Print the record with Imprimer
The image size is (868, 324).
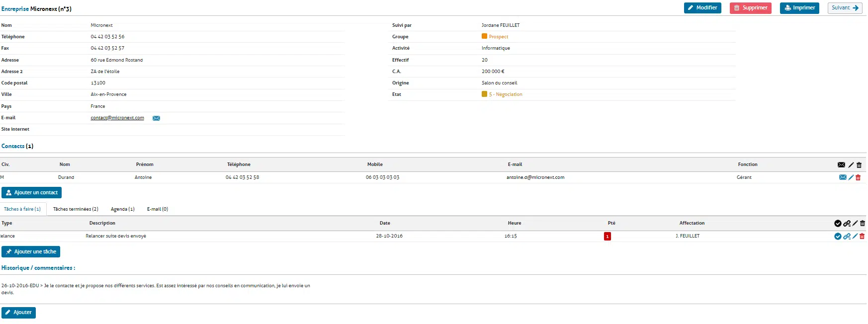[799, 8]
